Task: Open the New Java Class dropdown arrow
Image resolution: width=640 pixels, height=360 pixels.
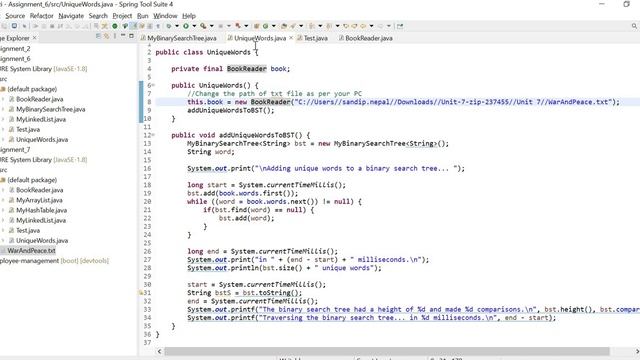Action: (273, 26)
